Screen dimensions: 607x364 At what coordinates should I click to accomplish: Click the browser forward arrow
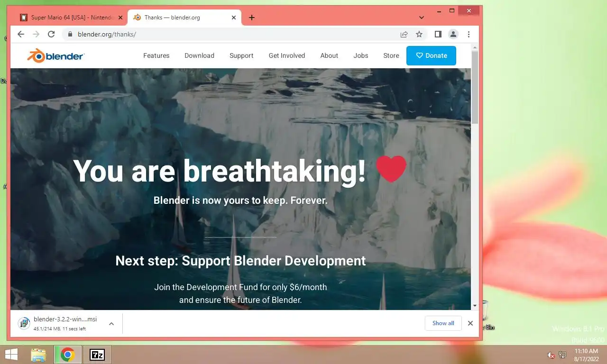click(x=36, y=34)
